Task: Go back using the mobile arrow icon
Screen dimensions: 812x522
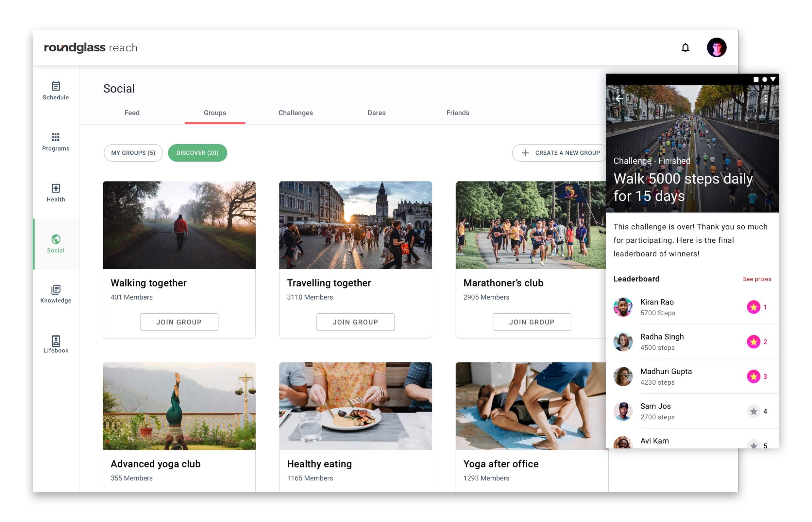Action: [x=619, y=99]
